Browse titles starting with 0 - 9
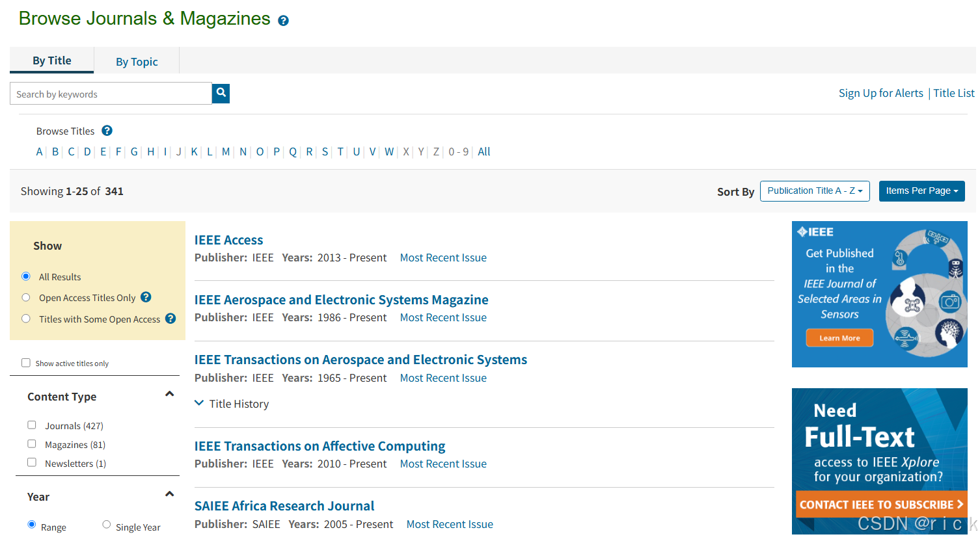This screenshot has height=541, width=980. pyautogui.click(x=459, y=152)
